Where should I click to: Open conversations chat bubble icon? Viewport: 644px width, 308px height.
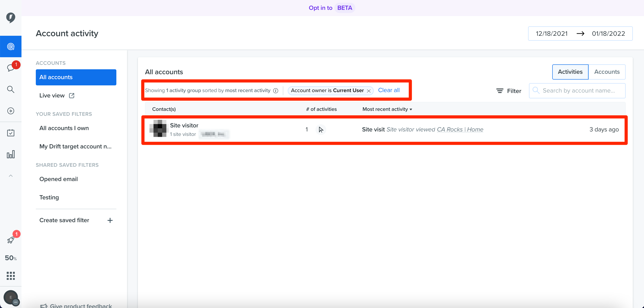click(x=11, y=68)
